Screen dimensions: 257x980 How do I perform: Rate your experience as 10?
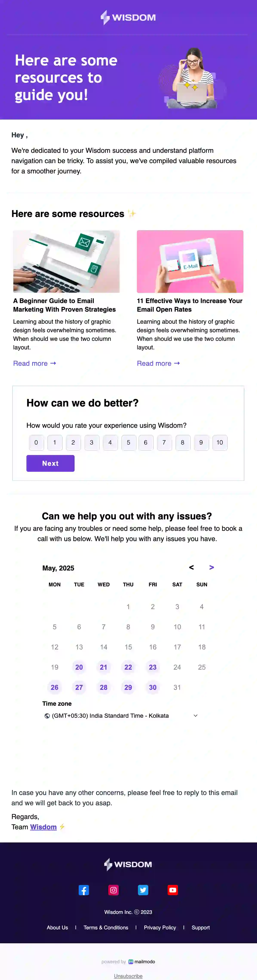pyautogui.click(x=220, y=442)
